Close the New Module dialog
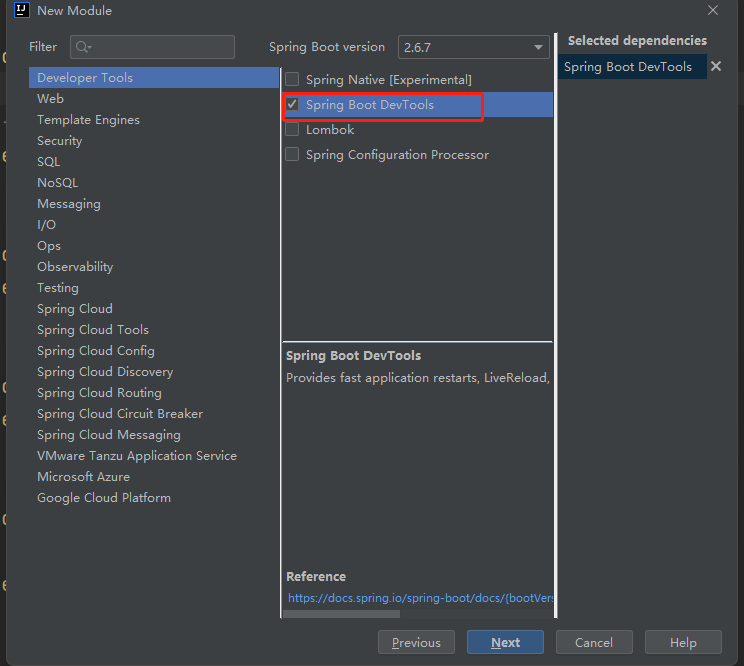 point(713,10)
